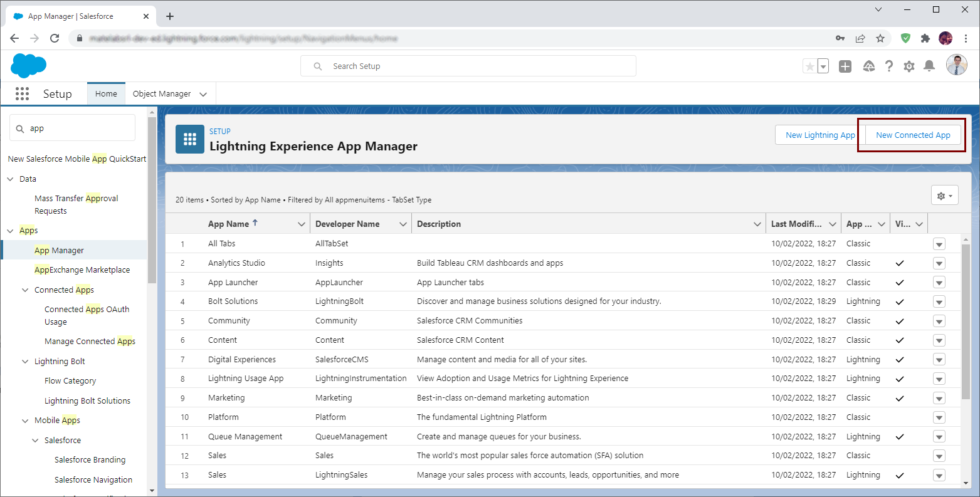Click the browser Forward arrow
This screenshot has width=980, height=497.
pos(34,38)
